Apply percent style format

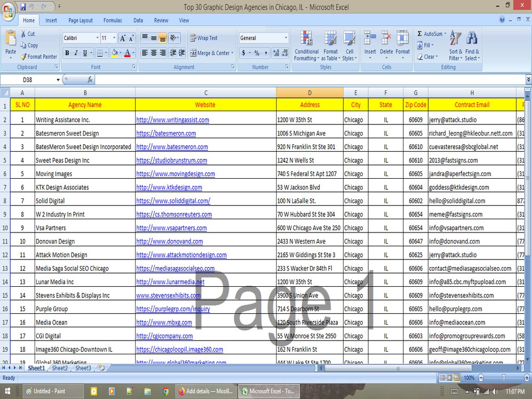(x=257, y=53)
